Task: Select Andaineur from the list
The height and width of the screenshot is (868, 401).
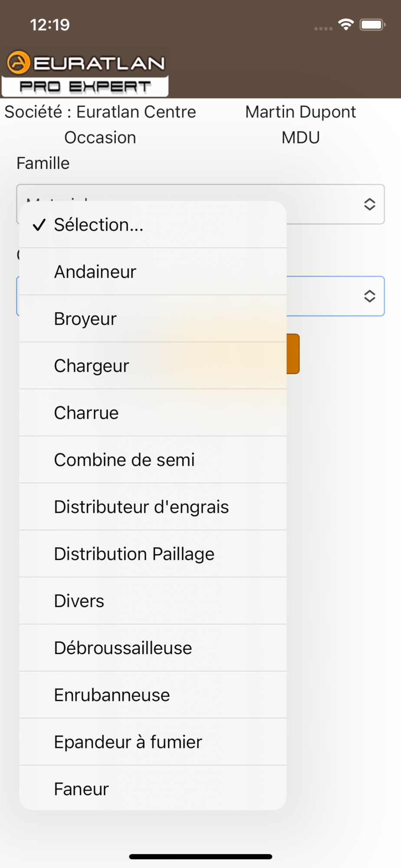Action: pyautogui.click(x=153, y=272)
